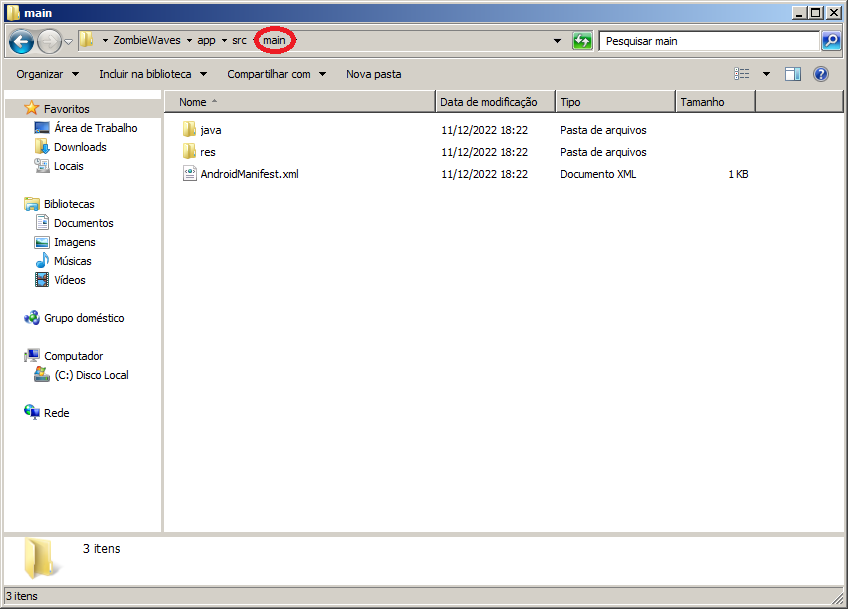Open Downloads in Favoritos
Screen dimensions: 848x609
point(80,147)
